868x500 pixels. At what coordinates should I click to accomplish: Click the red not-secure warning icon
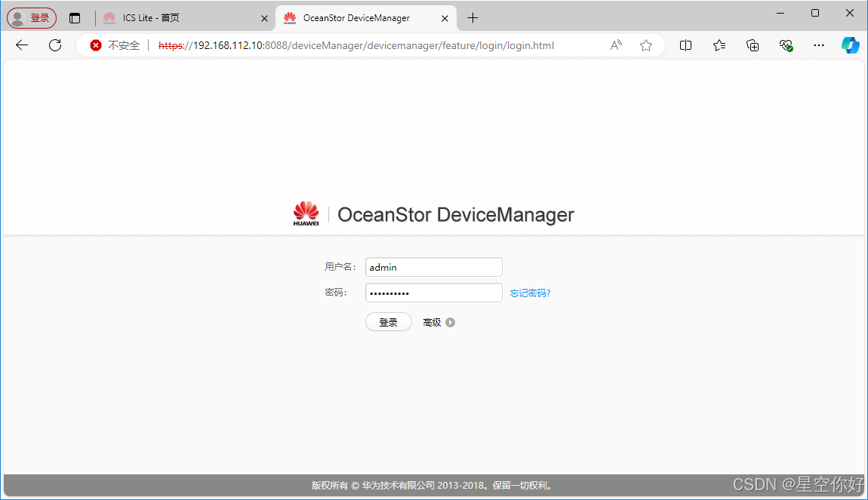click(96, 45)
